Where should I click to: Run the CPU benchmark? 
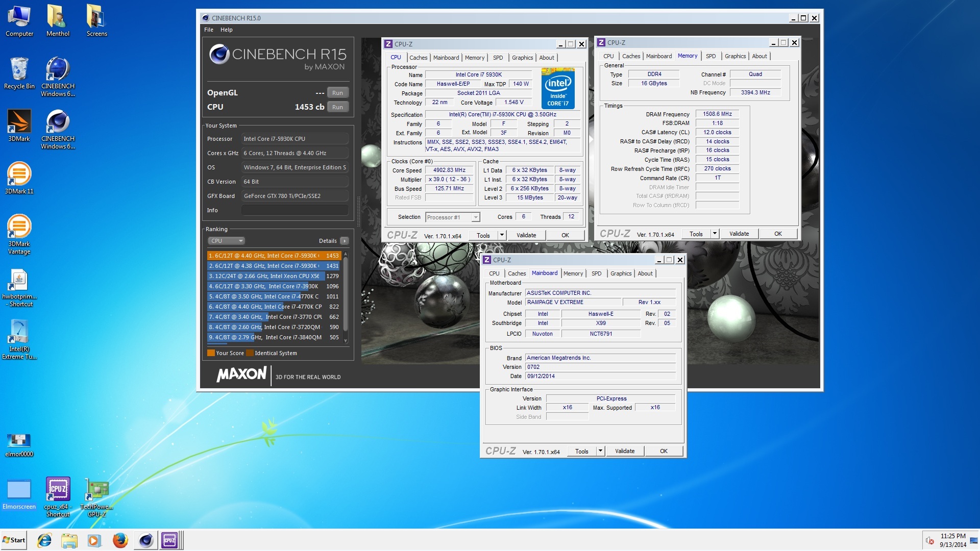pyautogui.click(x=337, y=107)
